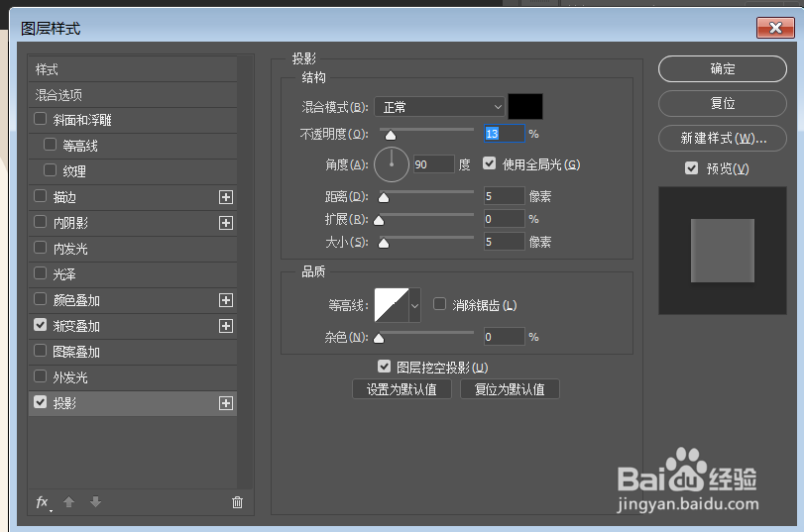
Task: Click the fx add-style icon
Action: coord(43,502)
